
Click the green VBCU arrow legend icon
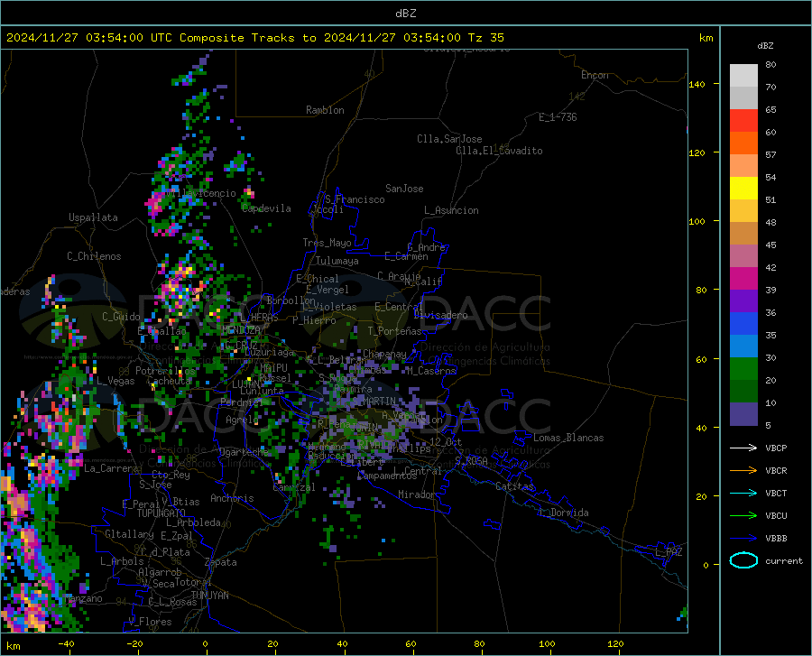pyautogui.click(x=743, y=515)
